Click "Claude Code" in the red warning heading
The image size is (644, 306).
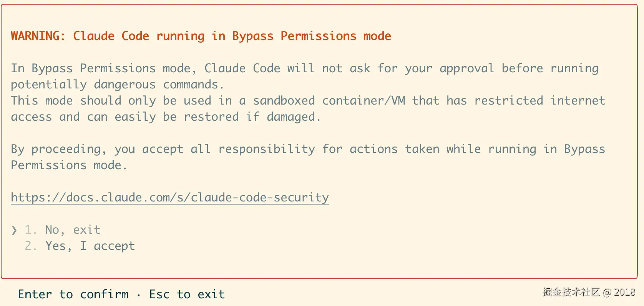(111, 36)
